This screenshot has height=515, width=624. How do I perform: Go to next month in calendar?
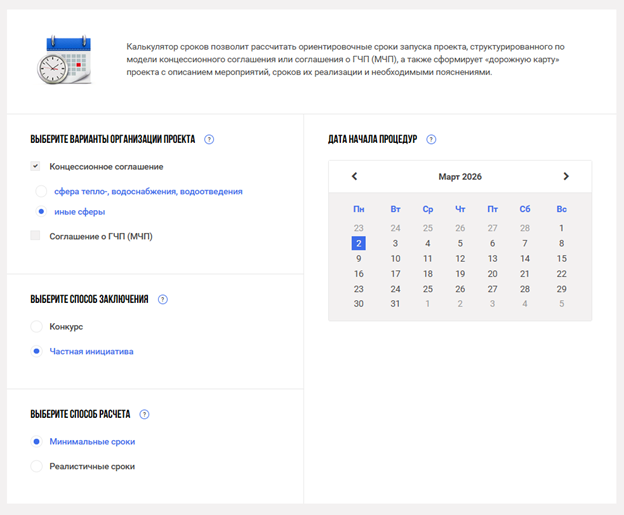tap(566, 176)
